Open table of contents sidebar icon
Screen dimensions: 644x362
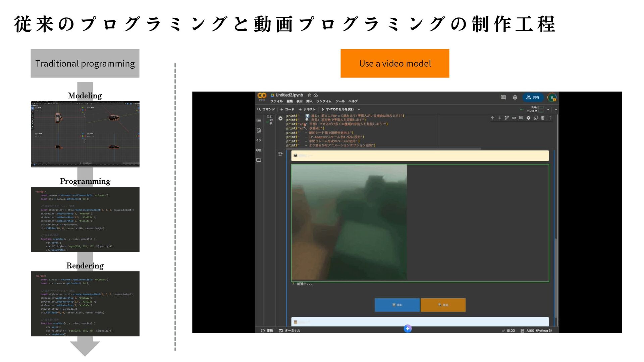tap(259, 120)
